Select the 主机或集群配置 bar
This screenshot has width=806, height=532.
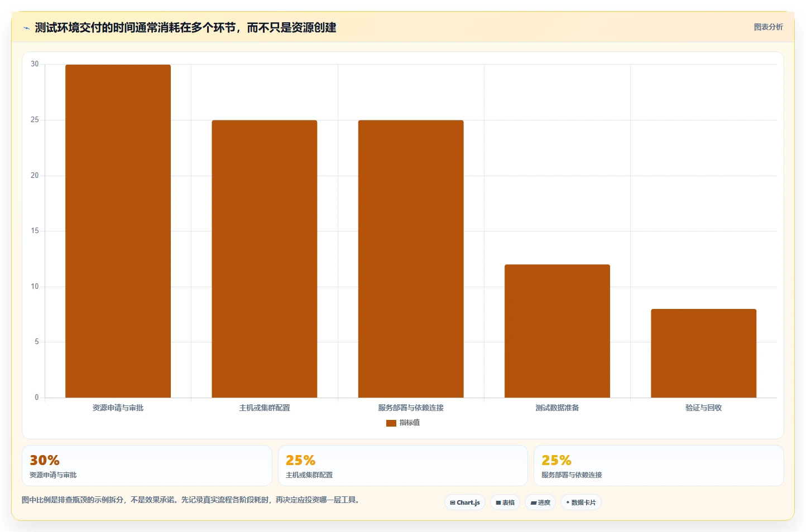click(264, 259)
